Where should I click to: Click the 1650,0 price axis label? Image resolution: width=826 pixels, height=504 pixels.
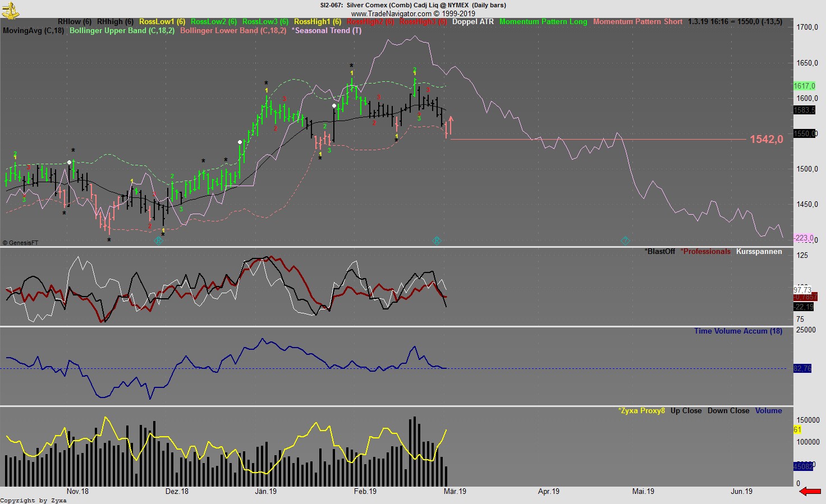(807, 63)
